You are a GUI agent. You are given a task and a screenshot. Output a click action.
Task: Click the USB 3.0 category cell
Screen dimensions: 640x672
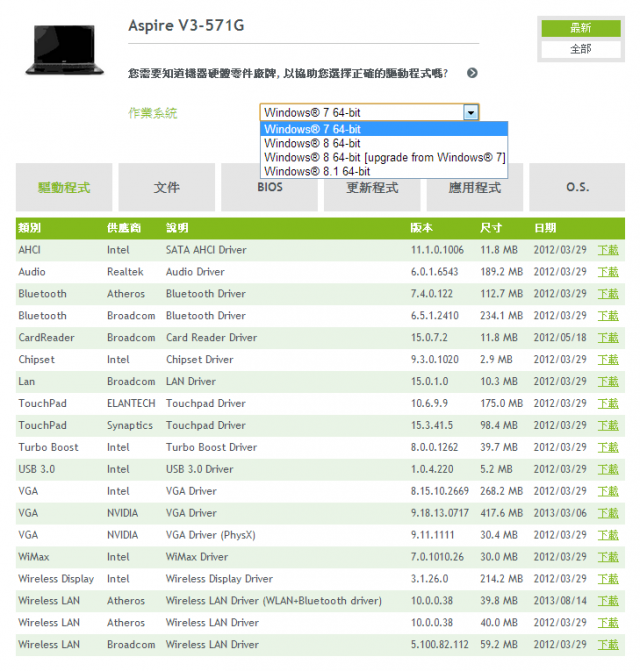click(x=37, y=469)
